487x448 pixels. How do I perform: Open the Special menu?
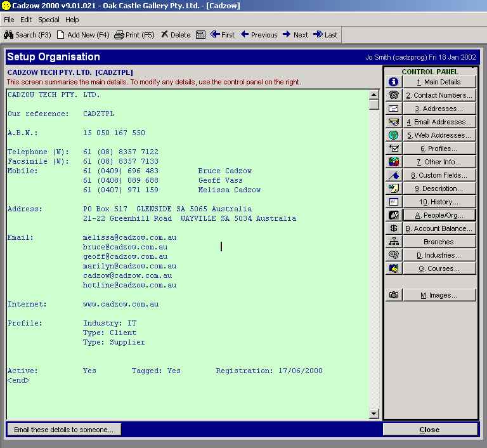click(49, 20)
